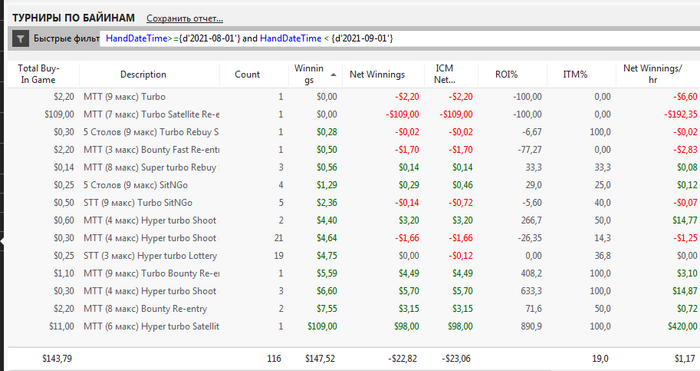Select row 'MTT (8 макс) Bounty Re-entry'

[x=354, y=308]
